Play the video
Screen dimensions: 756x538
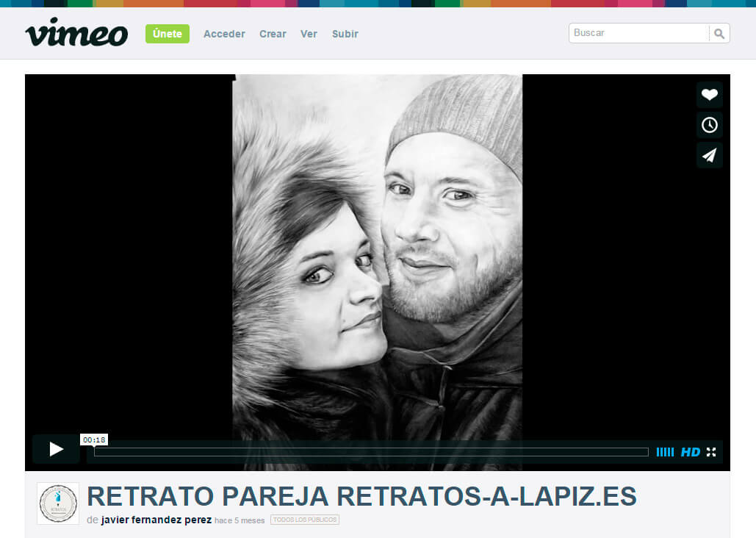pyautogui.click(x=56, y=449)
